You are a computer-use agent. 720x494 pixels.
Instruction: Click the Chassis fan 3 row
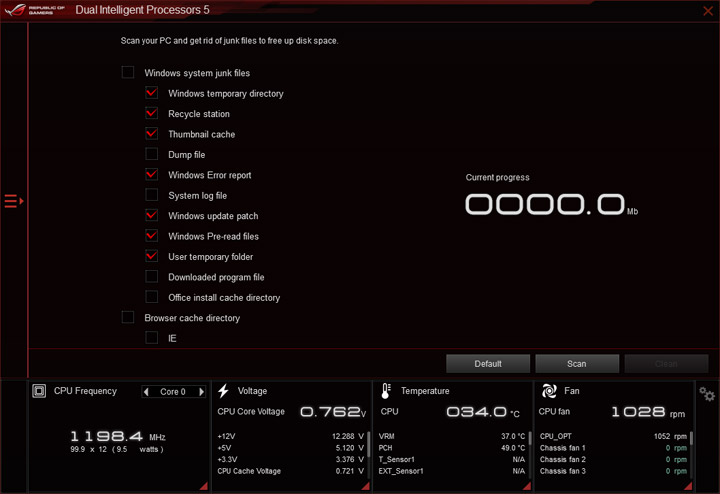pos(613,471)
